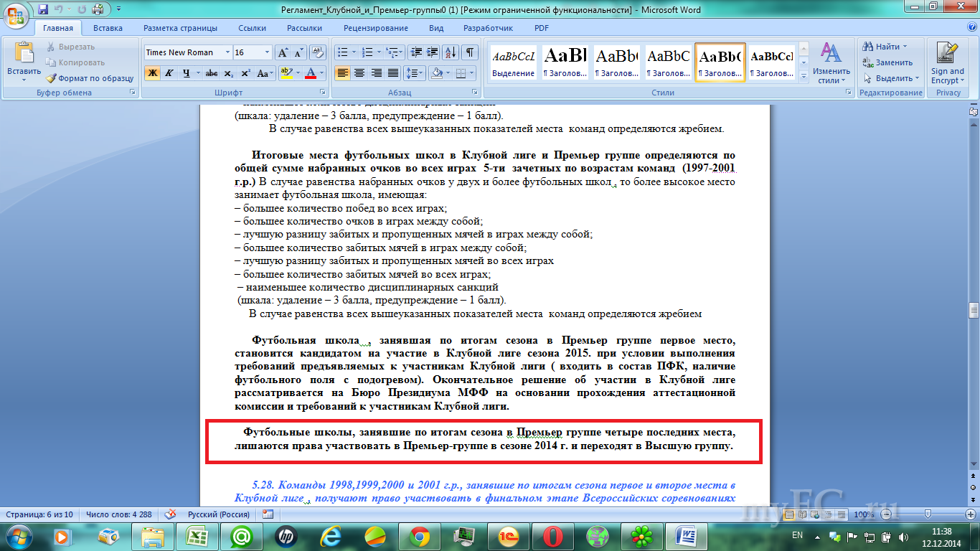The image size is (980, 551).
Task: Toggle strikethrough (abc) formatting
Action: pyautogui.click(x=211, y=73)
